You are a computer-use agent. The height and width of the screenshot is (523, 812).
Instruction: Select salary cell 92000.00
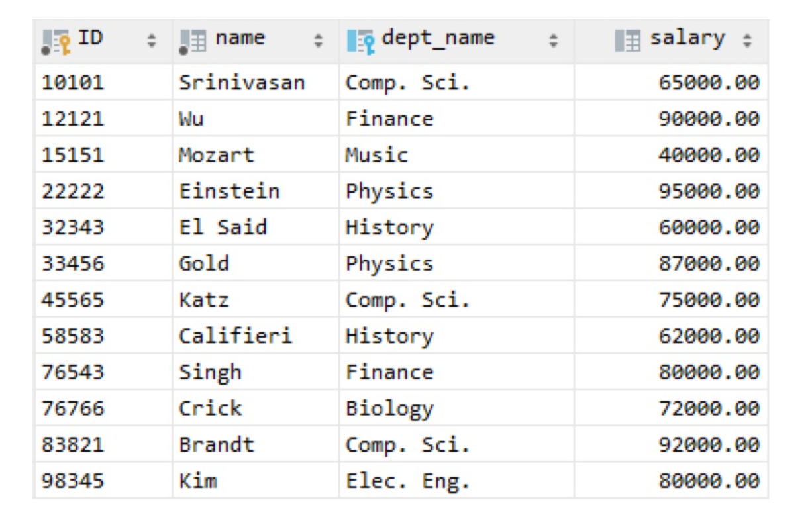tap(672, 444)
